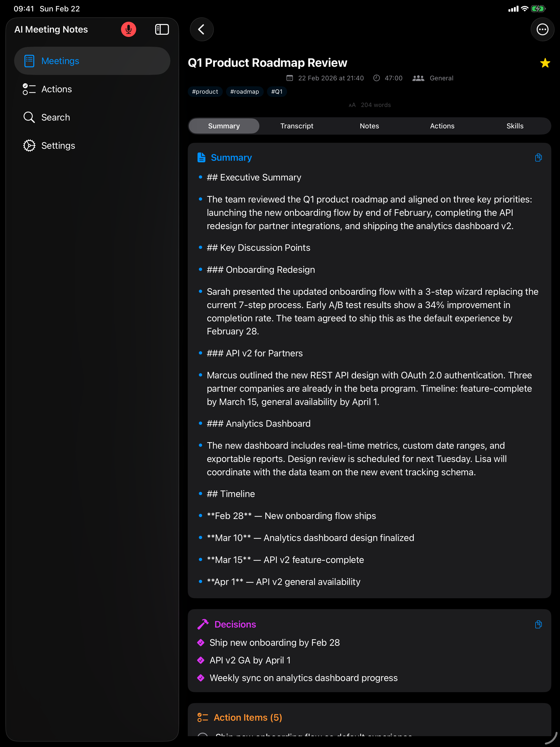
Task: Click '## Executive Summary' line
Action: (254, 177)
